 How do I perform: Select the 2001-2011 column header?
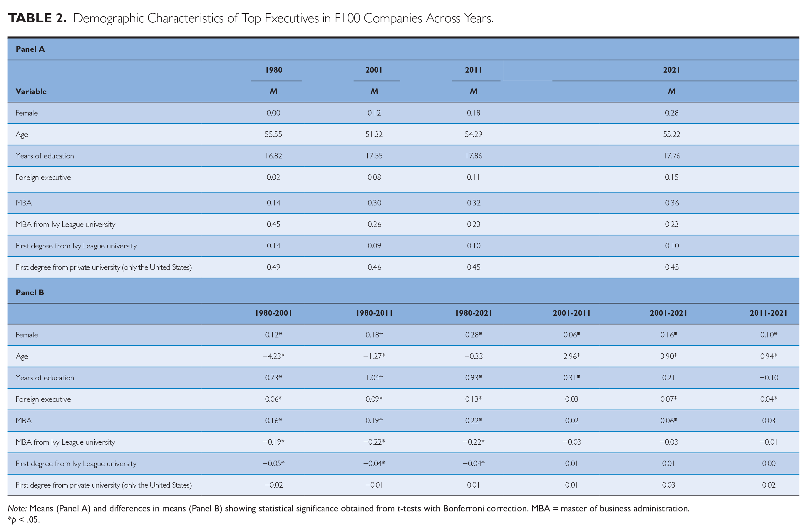572,313
